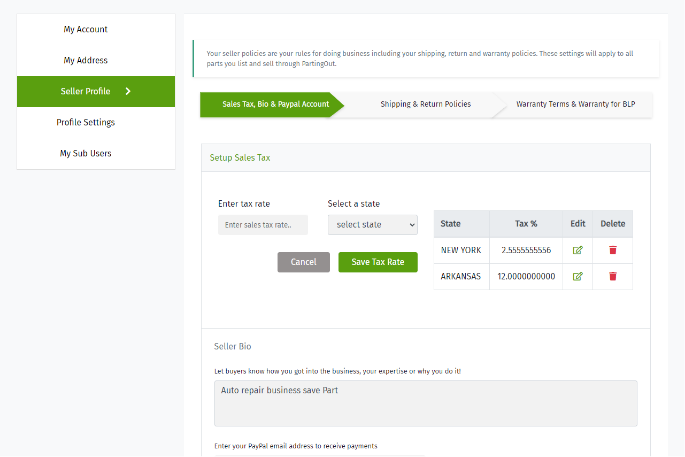Viewport: 685px width, 457px height.
Task: Edit the ARKANSAS tax row
Action: click(577, 276)
